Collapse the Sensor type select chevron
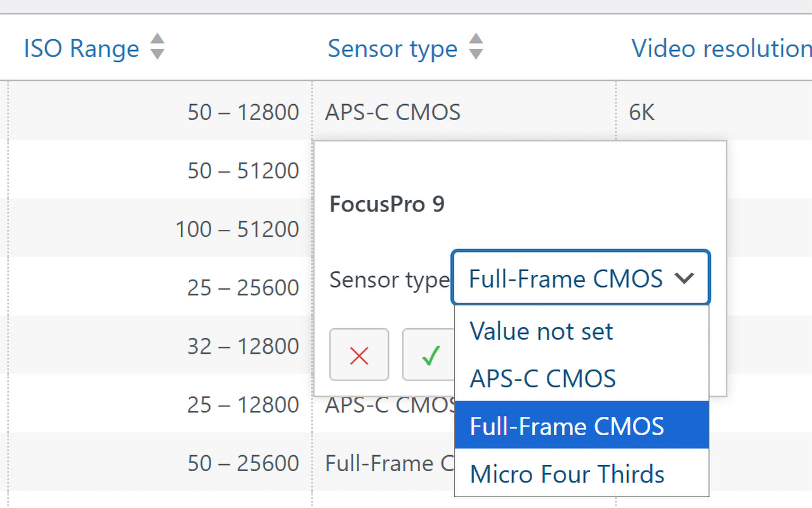This screenshot has height=508, width=812. coord(684,279)
